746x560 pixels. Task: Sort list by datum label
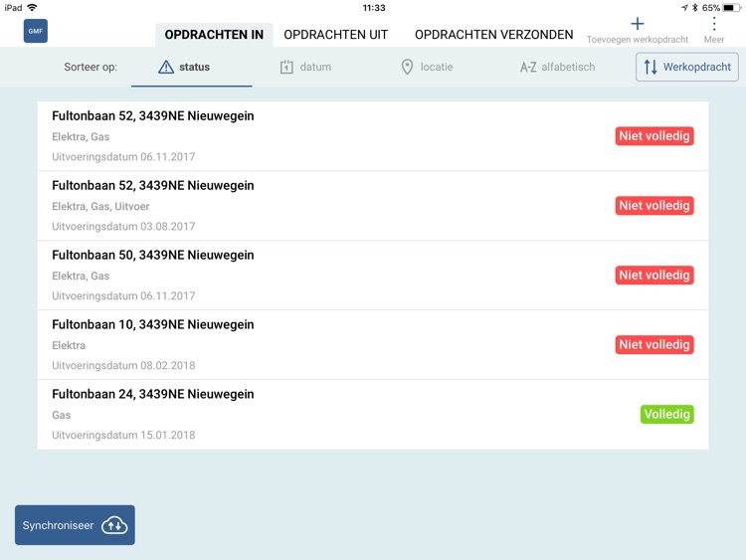pyautogui.click(x=315, y=67)
